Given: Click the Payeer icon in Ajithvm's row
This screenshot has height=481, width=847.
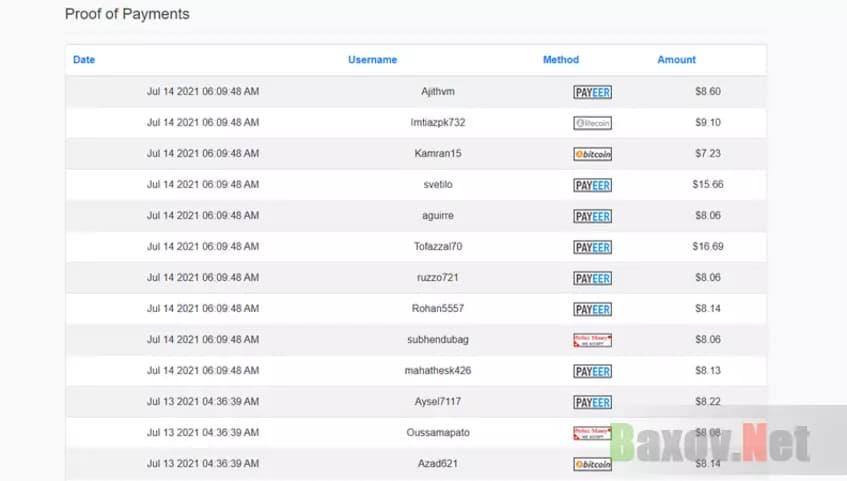Looking at the screenshot, I should tap(592, 92).
